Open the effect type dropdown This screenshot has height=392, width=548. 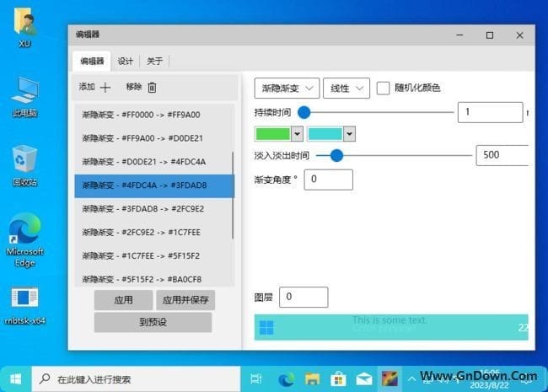287,88
